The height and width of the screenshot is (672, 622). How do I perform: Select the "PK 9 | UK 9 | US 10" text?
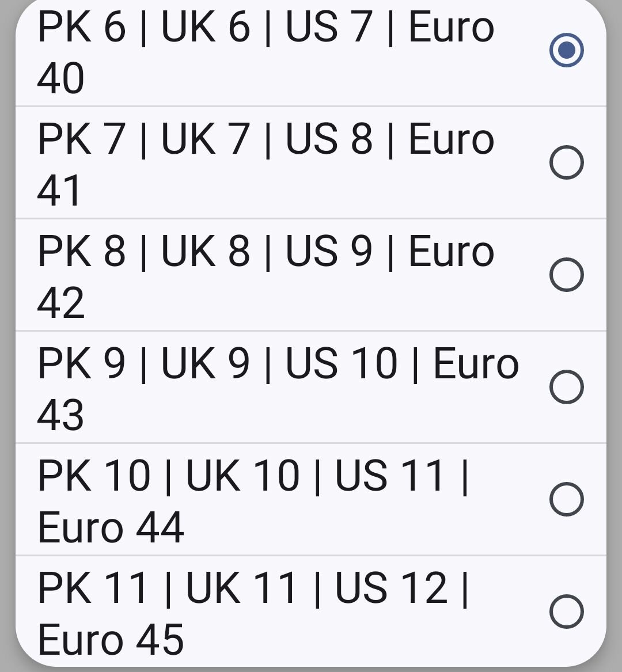click(x=218, y=364)
